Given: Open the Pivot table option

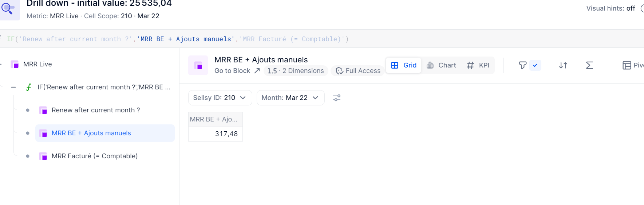Looking at the screenshot, I should [x=633, y=65].
